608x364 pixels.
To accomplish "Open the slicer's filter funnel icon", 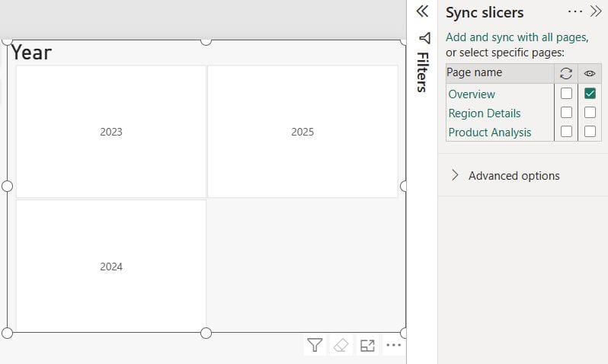I will (x=315, y=345).
